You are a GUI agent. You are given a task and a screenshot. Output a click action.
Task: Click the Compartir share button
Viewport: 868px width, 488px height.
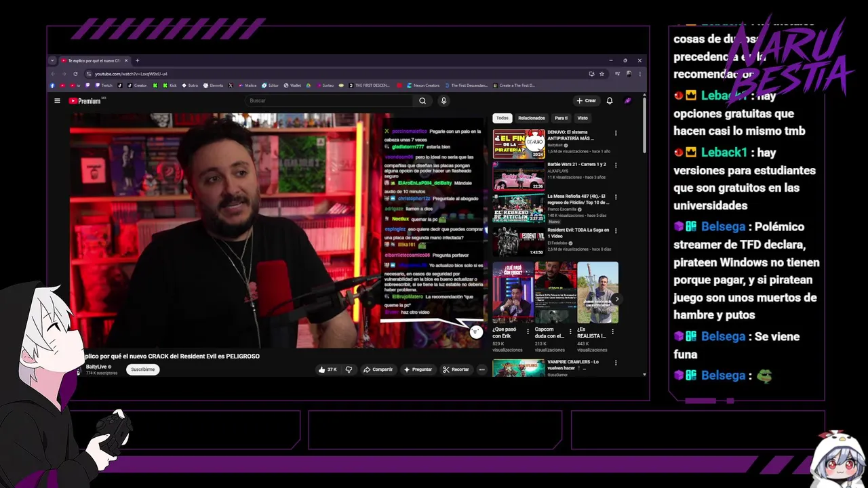[378, 369]
